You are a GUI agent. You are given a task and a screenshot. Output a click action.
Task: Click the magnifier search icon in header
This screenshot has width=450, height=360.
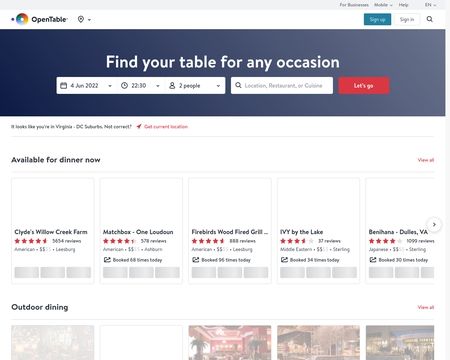(430, 19)
